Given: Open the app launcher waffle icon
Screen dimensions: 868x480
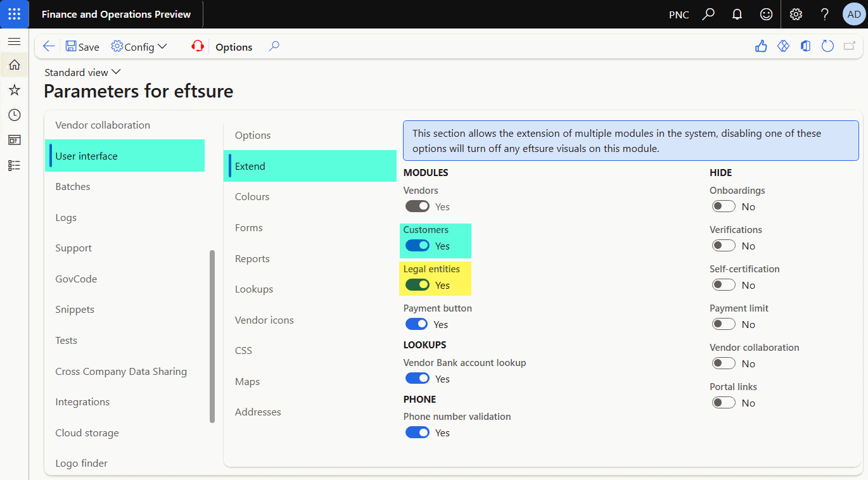Looking at the screenshot, I should click(x=14, y=14).
